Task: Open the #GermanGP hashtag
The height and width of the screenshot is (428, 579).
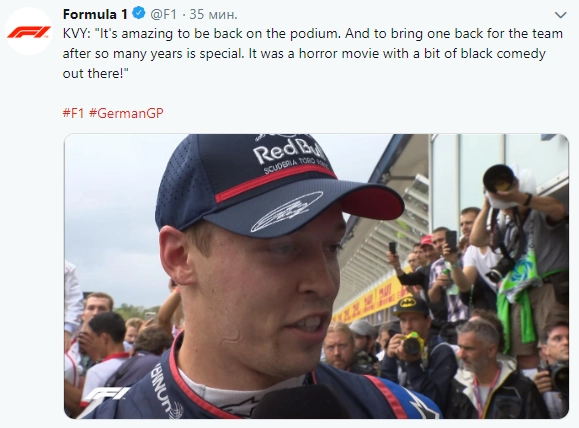Action: (x=126, y=113)
